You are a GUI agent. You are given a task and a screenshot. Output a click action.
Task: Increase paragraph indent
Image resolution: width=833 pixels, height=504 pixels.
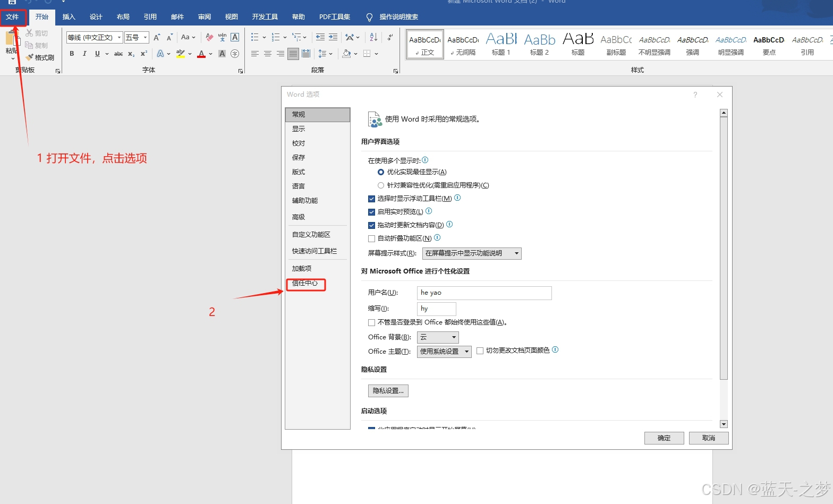(333, 37)
